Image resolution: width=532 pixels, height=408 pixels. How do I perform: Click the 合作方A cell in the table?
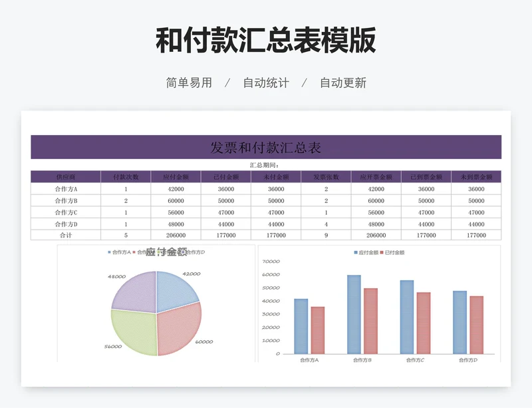click(x=66, y=189)
